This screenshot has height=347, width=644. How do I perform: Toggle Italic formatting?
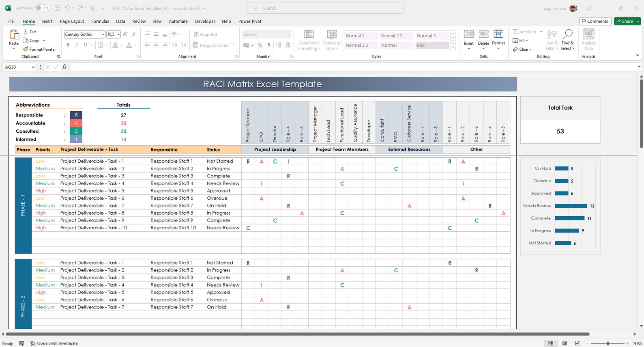click(77, 45)
